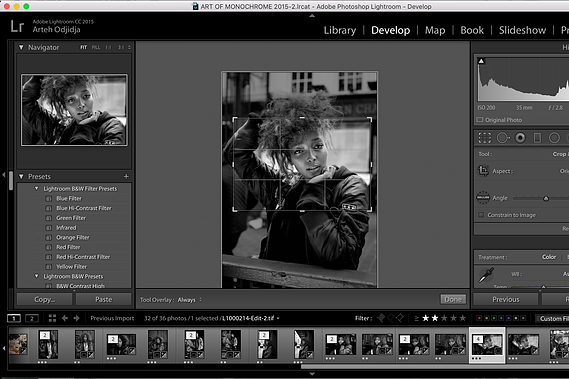Image resolution: width=569 pixels, height=379 pixels.
Task: Add a new preset with plus icon
Action: 126,176
